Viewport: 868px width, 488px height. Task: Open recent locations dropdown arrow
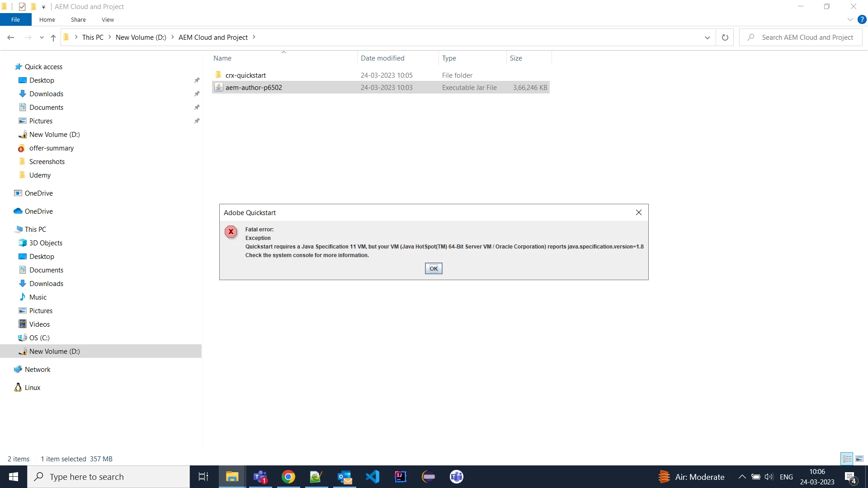click(x=42, y=38)
